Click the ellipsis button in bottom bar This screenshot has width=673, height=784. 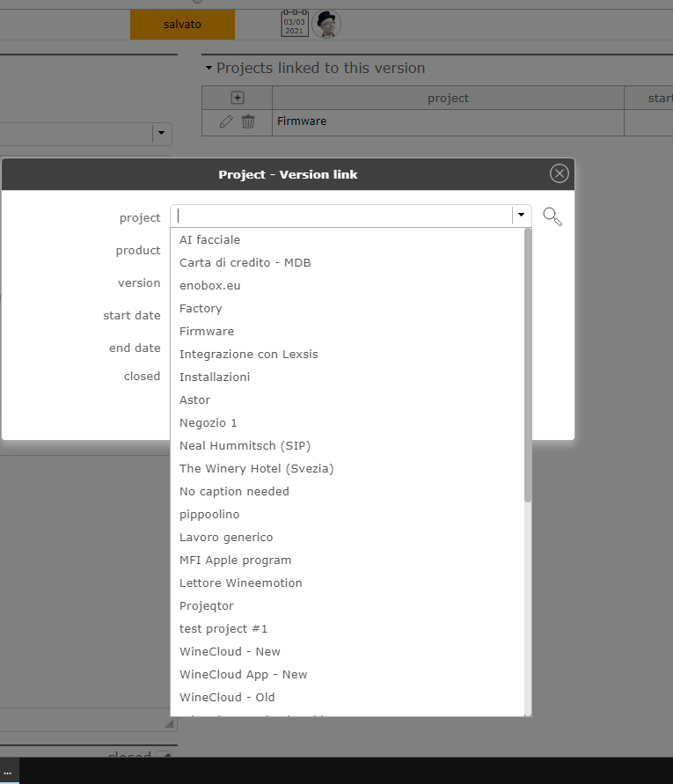(x=10, y=771)
